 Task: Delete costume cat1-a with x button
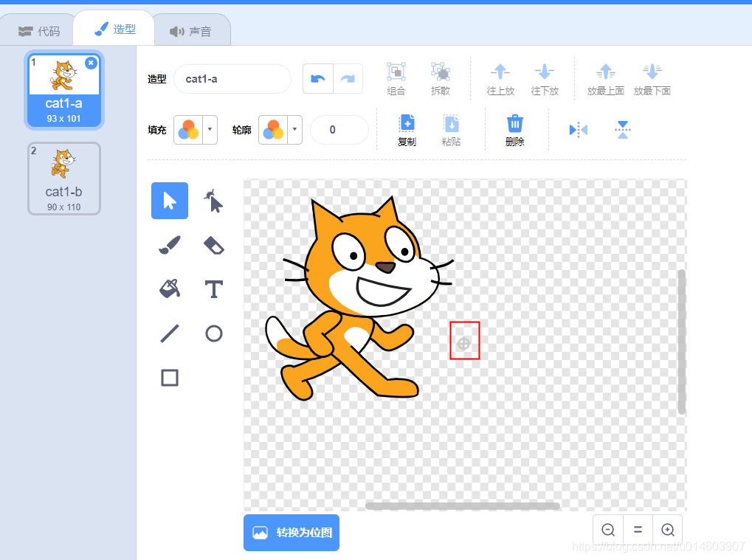point(91,63)
